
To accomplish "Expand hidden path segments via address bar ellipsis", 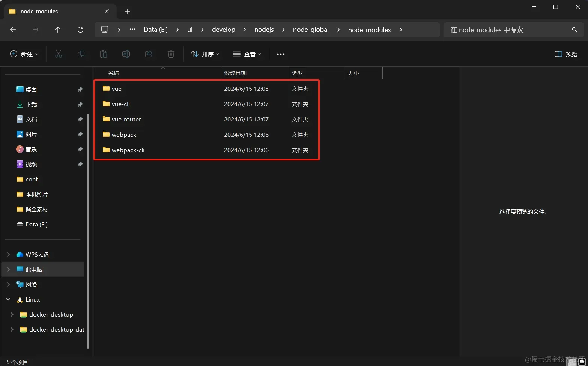I will point(132,29).
